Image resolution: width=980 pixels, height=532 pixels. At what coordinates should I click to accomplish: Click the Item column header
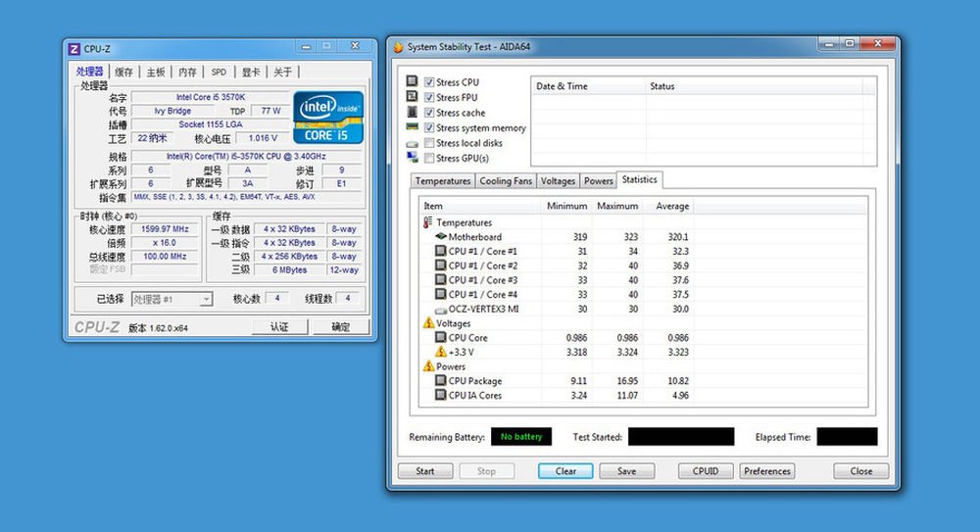coord(480,206)
